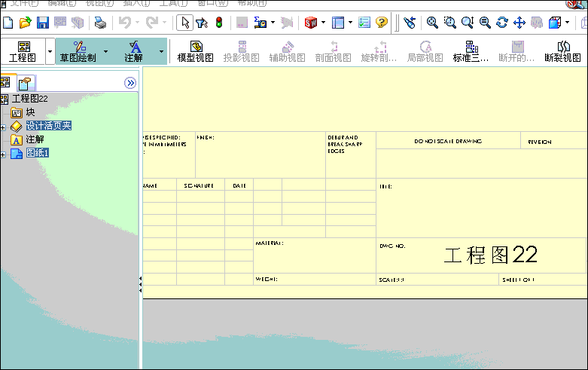
Task: Click the WEIGHT: field label
Action: (267, 279)
